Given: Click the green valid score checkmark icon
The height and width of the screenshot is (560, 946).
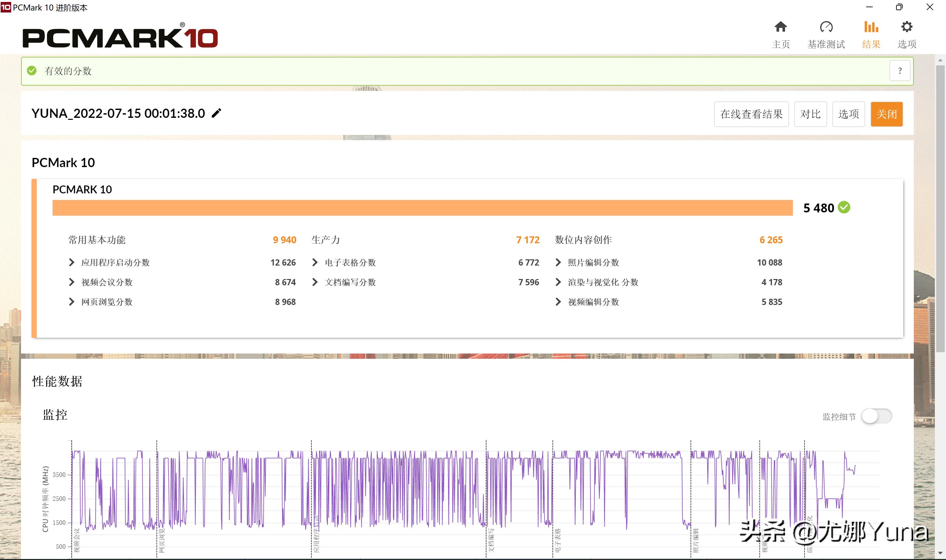Looking at the screenshot, I should coord(32,71).
